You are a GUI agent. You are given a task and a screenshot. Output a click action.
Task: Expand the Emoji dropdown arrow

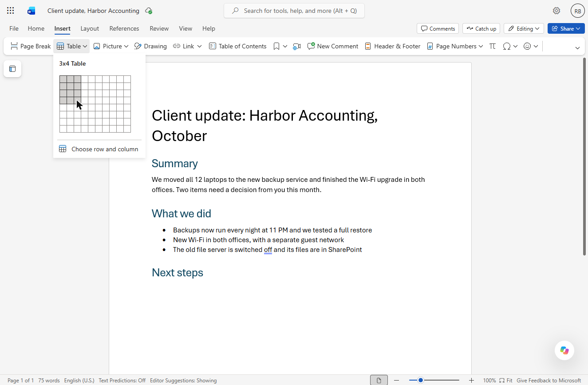pyautogui.click(x=536, y=46)
